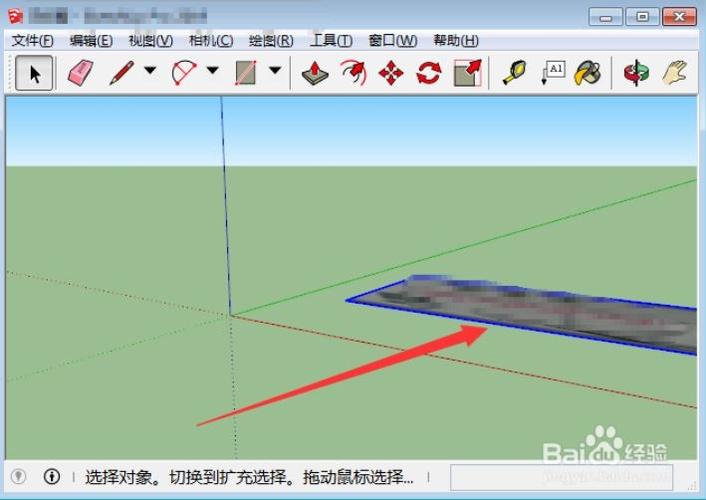Open the 文件(F) menu
This screenshot has height=500, width=706.
pyautogui.click(x=32, y=41)
